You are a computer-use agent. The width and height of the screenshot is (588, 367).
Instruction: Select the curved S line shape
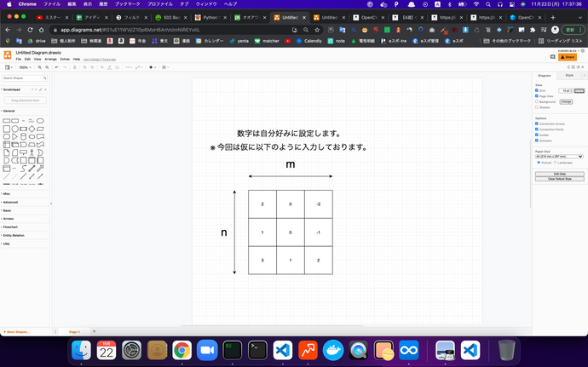pyautogui.click(x=23, y=169)
